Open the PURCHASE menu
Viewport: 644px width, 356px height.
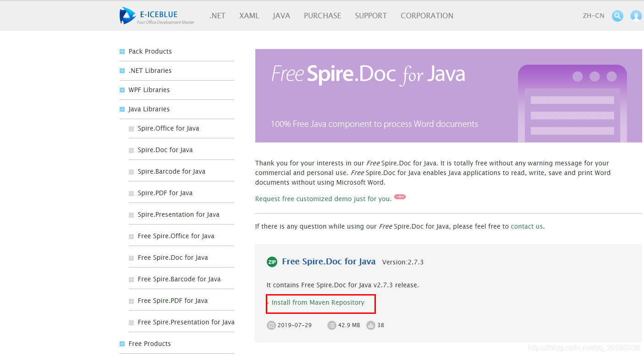pyautogui.click(x=323, y=16)
